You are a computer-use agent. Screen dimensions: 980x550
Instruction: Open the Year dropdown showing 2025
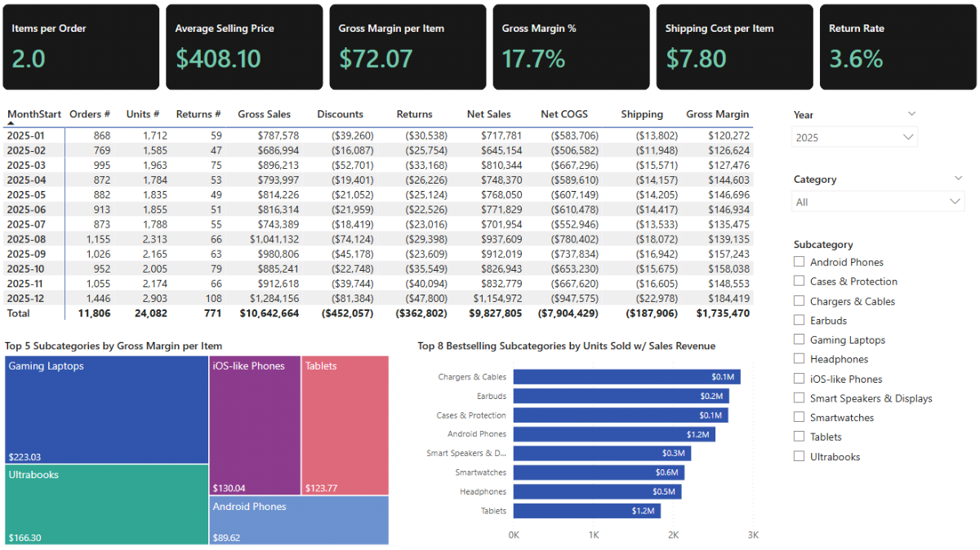click(x=855, y=137)
